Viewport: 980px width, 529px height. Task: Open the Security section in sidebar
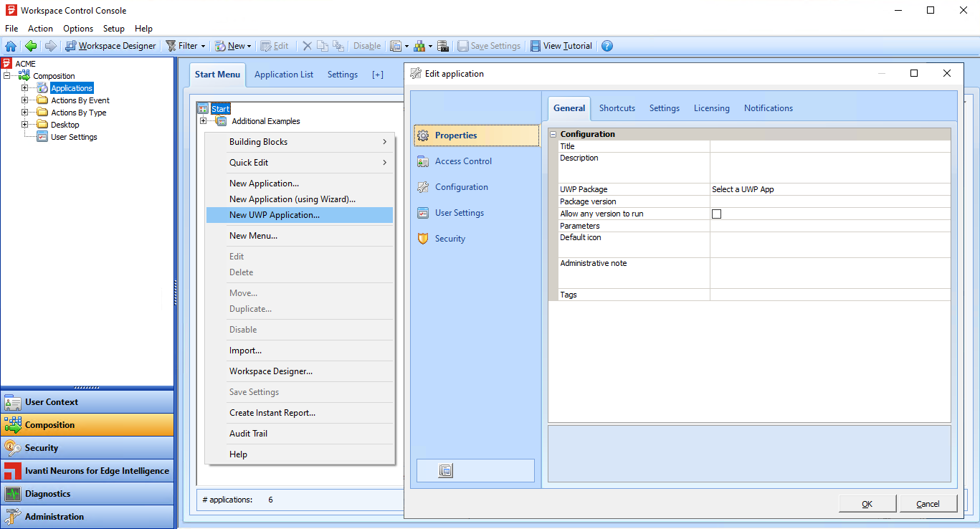tap(87, 448)
